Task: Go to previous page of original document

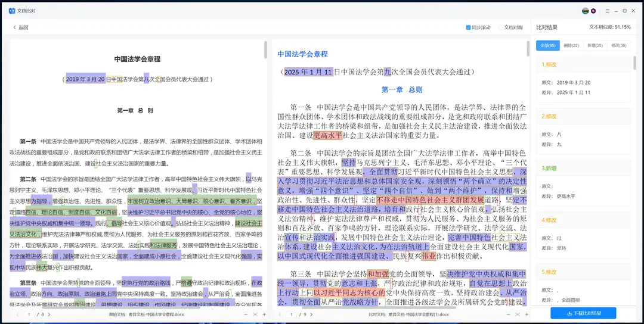Action: coord(18,314)
